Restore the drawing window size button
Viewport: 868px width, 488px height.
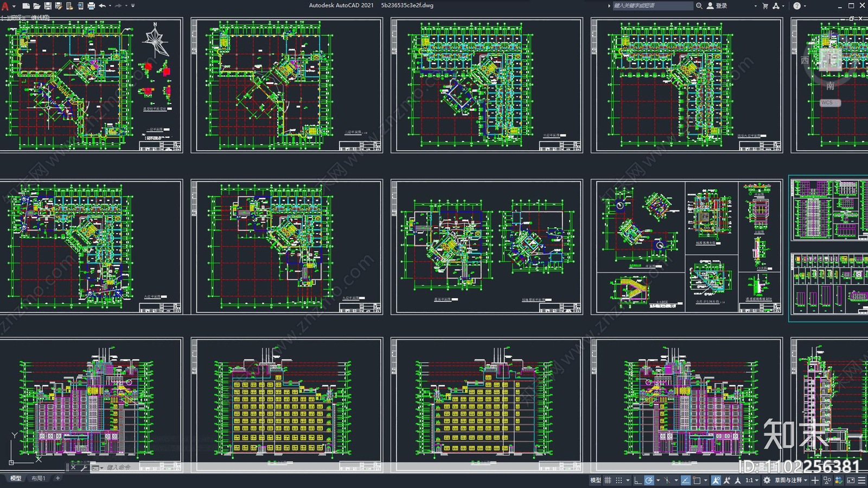coord(851,18)
